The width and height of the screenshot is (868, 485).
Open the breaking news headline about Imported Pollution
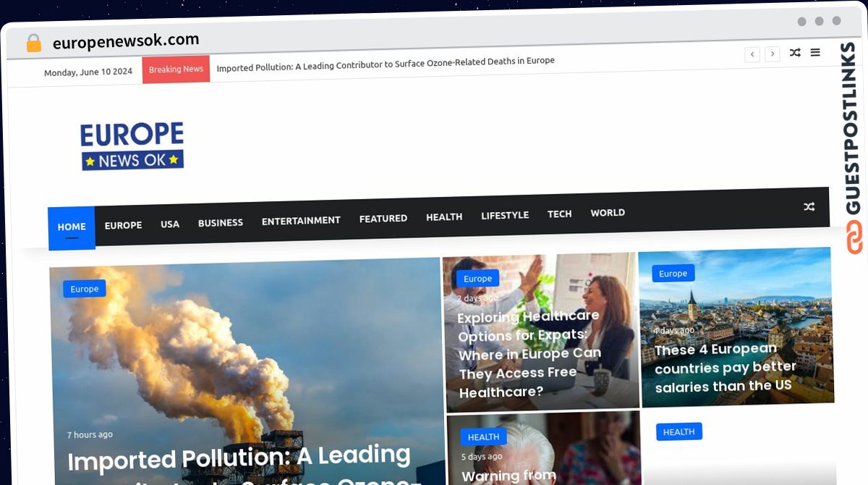point(386,64)
